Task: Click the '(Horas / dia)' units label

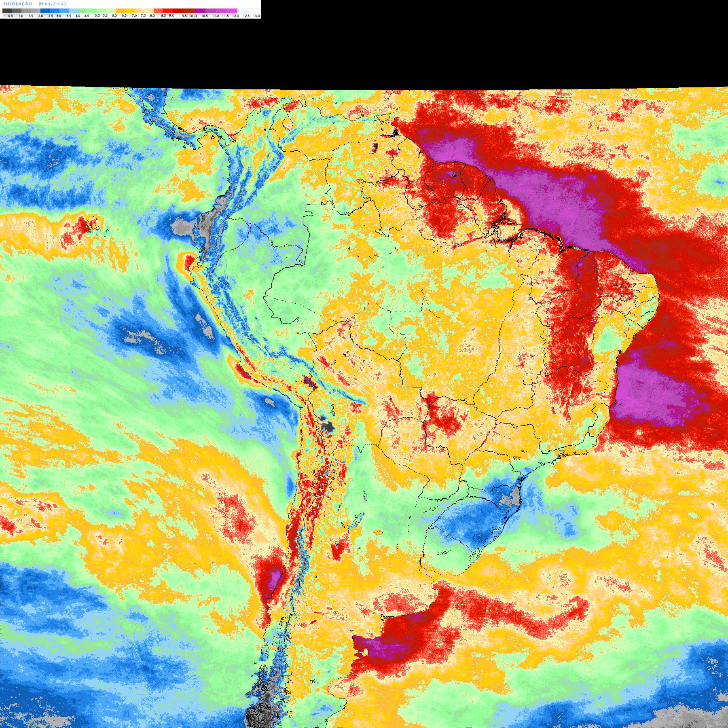Action: (x=52, y=4)
